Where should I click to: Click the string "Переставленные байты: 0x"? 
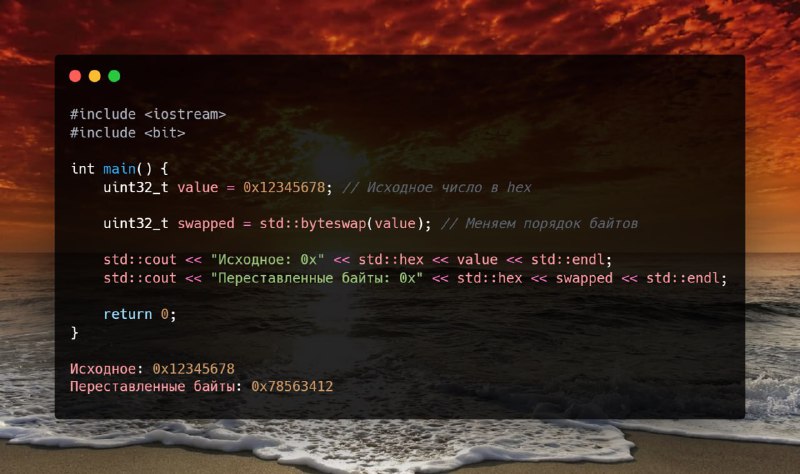[x=316, y=278]
